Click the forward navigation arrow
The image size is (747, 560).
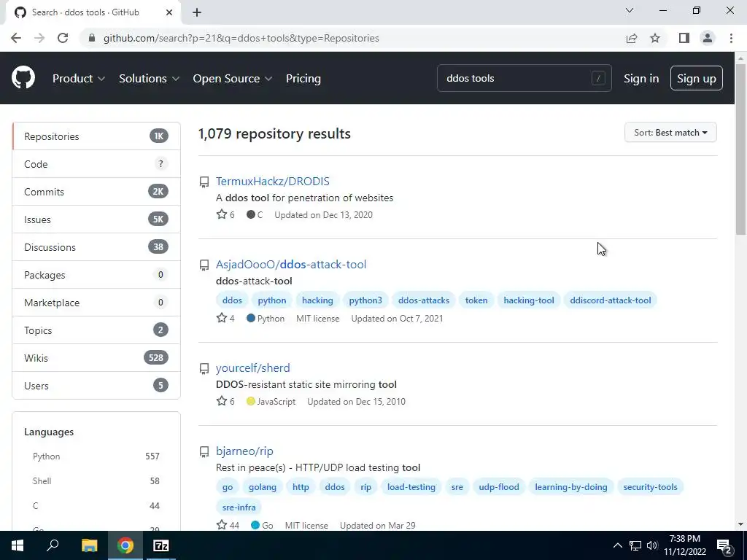(39, 38)
